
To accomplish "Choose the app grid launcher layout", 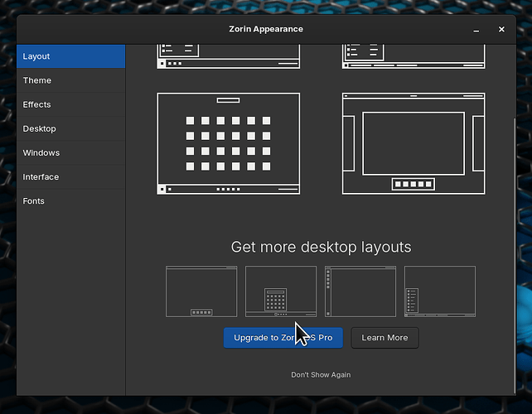I will tap(229, 143).
